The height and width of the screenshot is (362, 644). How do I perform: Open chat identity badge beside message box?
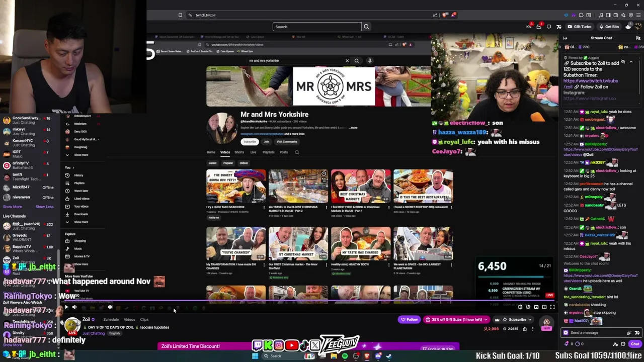566,332
